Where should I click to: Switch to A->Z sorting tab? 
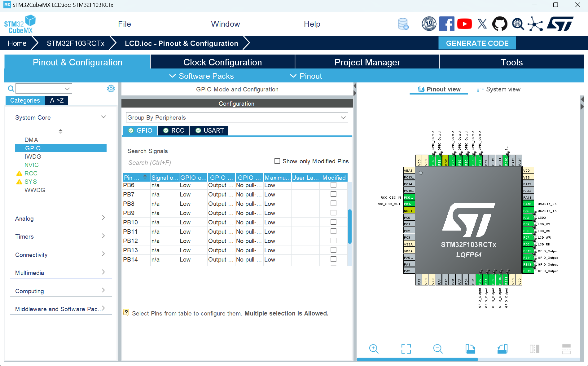point(57,100)
